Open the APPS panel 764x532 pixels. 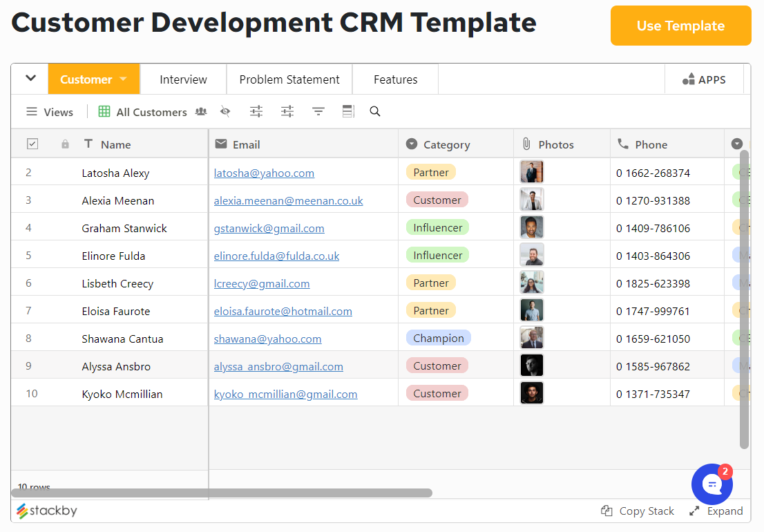click(x=704, y=79)
